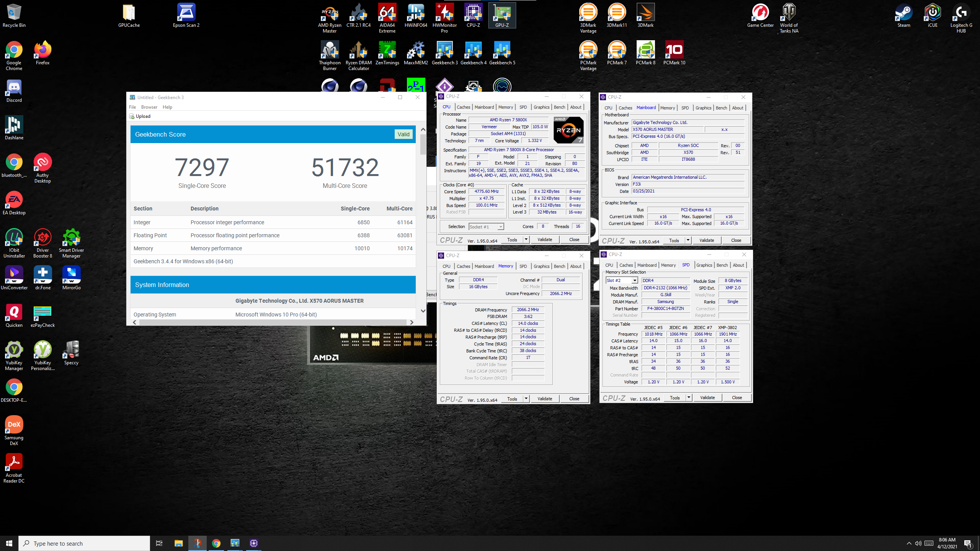Open volume control in system tray
980x551 pixels.
point(918,543)
